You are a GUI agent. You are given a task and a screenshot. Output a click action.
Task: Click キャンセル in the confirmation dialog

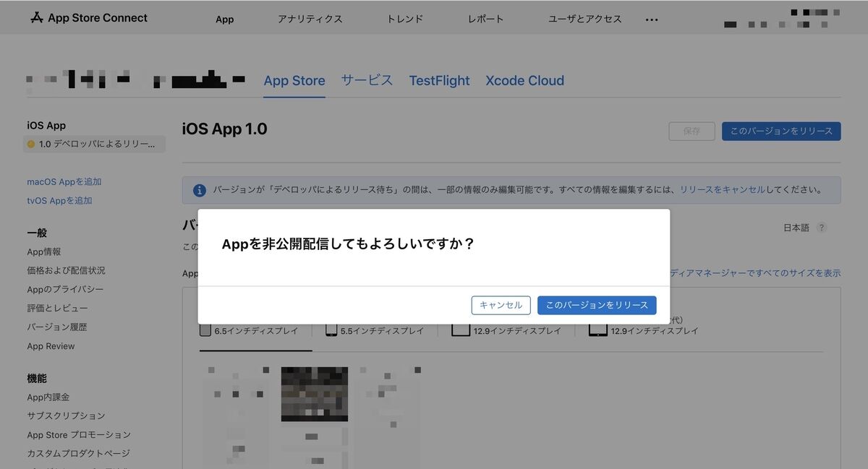point(501,305)
